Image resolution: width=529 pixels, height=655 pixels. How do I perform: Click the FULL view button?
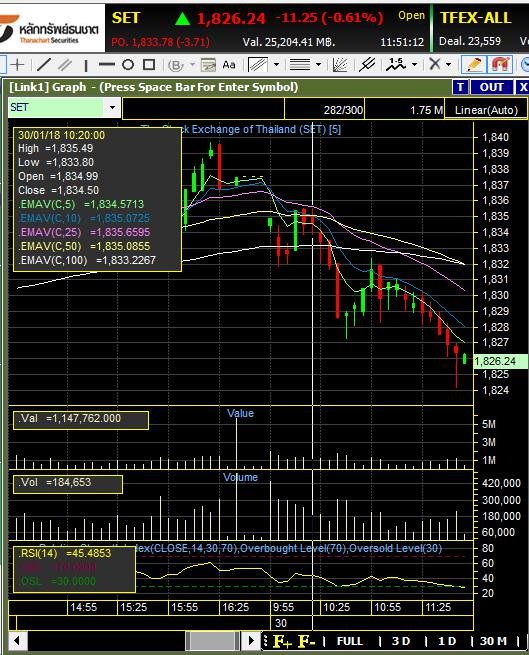tap(350, 641)
